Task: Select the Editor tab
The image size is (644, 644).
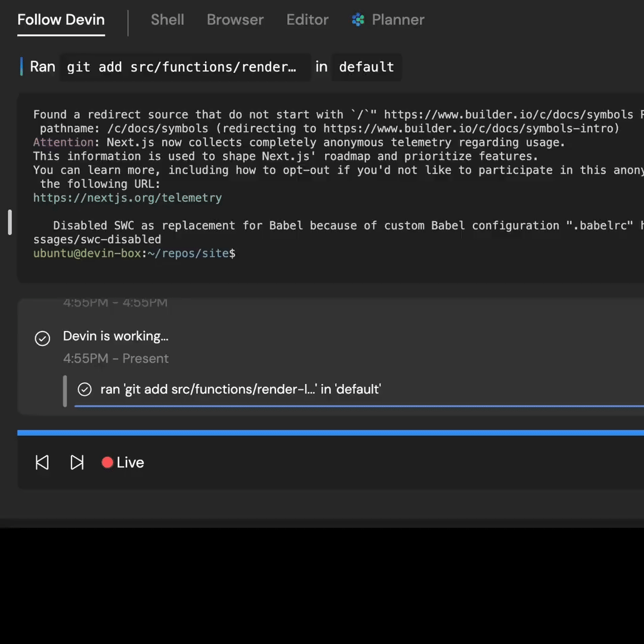Action: click(x=307, y=20)
